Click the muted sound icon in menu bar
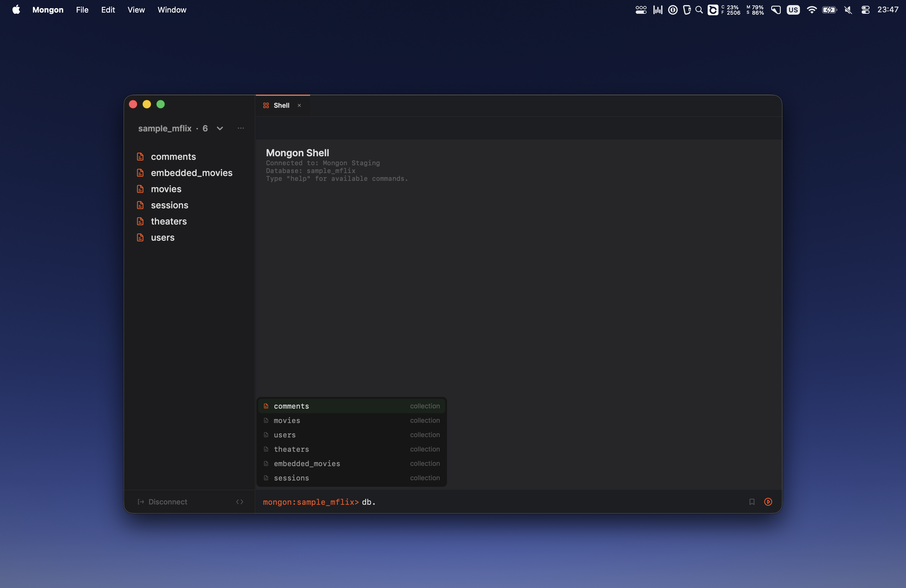The height and width of the screenshot is (588, 906). pyautogui.click(x=848, y=10)
